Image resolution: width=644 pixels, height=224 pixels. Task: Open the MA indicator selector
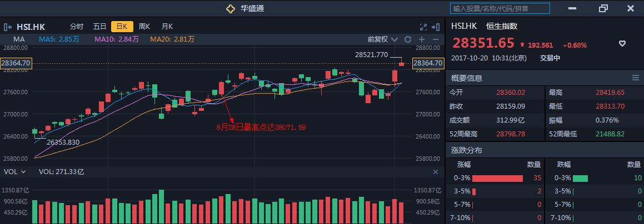(19, 39)
